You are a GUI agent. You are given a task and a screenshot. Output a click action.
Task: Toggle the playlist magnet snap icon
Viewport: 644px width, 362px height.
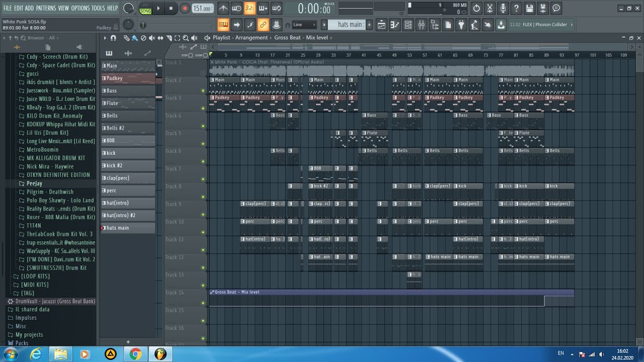[x=113, y=38]
